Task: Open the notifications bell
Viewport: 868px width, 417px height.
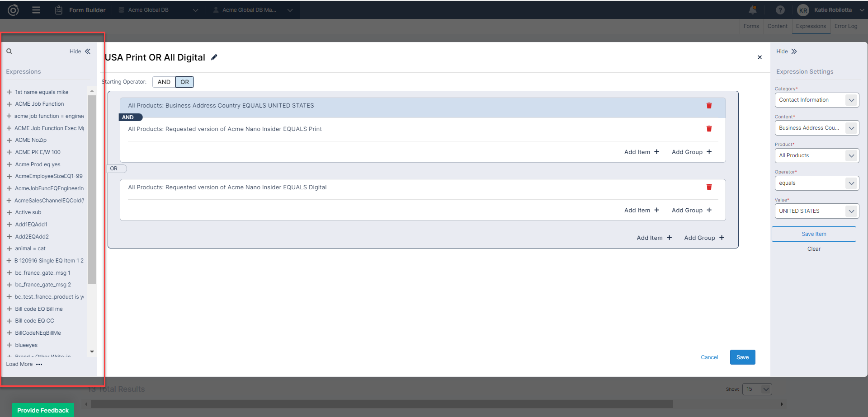Action: point(753,10)
